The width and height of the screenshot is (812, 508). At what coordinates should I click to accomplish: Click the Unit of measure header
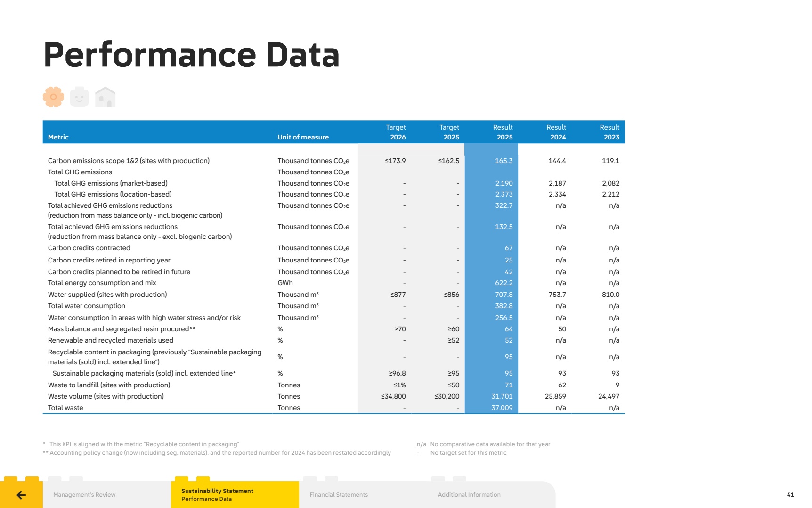[303, 137]
